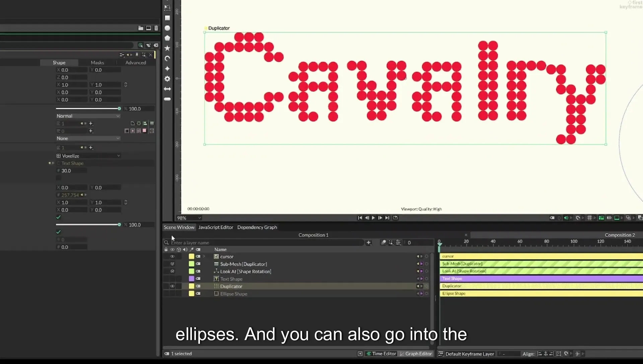Jump to first frame button
The height and width of the screenshot is (364, 643).
(360, 218)
